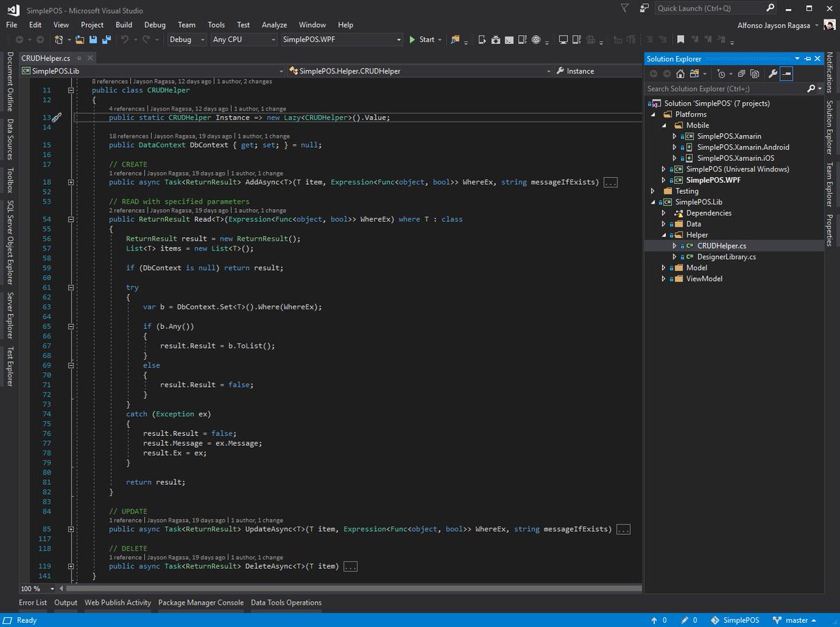Collapse the else block outlining at line 69
Viewport: 840px width, 627px height.
(x=71, y=365)
